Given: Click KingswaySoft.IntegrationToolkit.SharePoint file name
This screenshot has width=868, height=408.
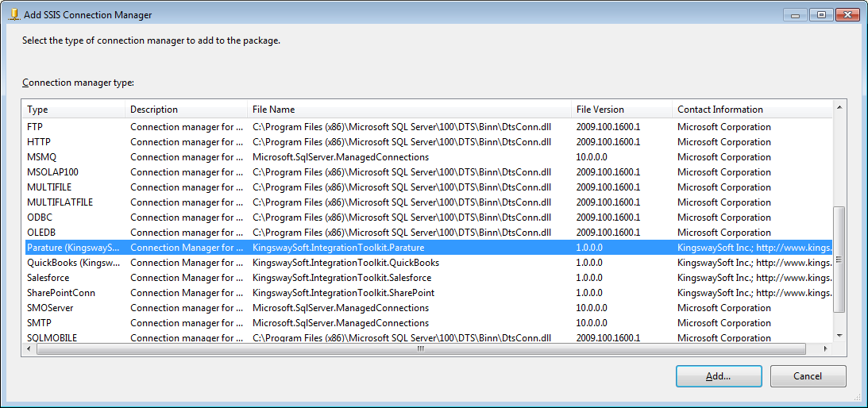Looking at the screenshot, I should [343, 292].
